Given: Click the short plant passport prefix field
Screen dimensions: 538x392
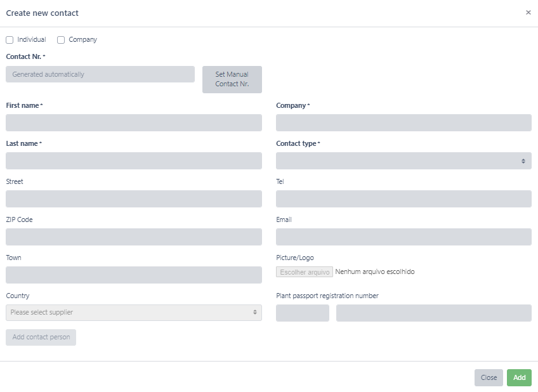Looking at the screenshot, I should (x=303, y=313).
